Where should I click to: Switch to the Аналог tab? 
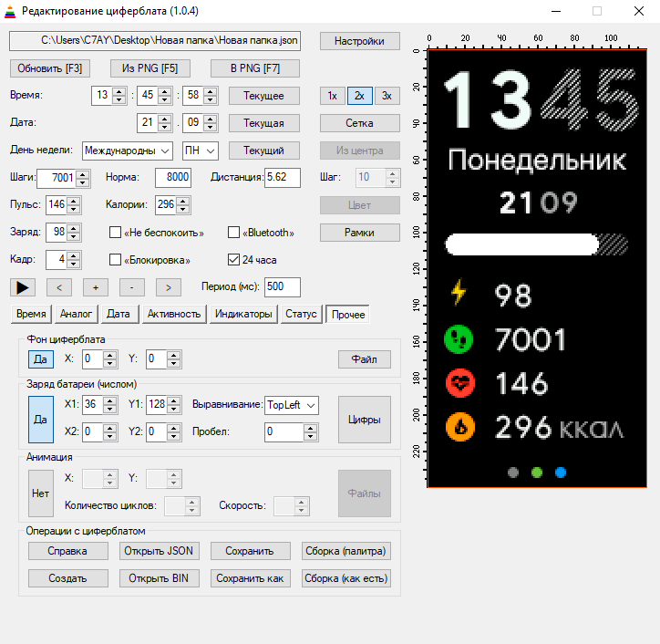(77, 314)
